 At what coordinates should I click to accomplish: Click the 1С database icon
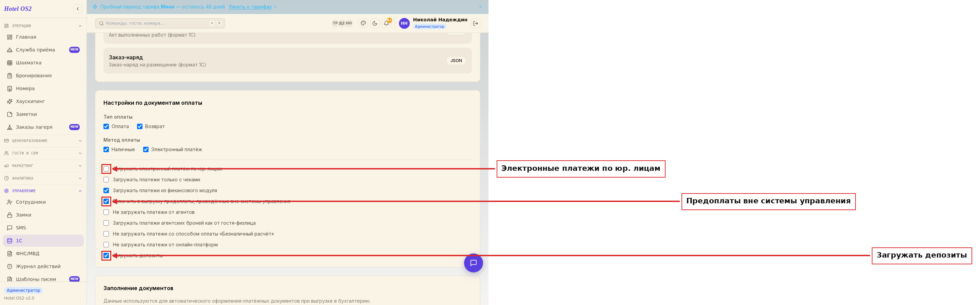click(10, 241)
